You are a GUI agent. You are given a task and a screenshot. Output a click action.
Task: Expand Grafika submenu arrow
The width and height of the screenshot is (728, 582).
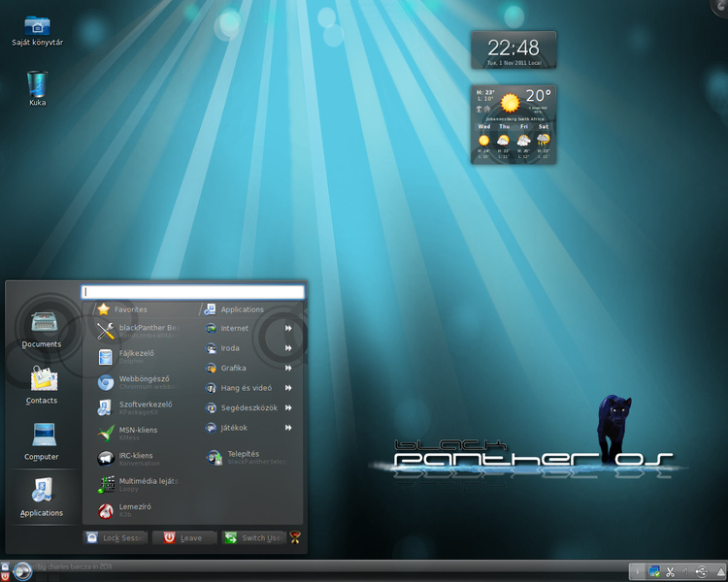[x=288, y=368]
